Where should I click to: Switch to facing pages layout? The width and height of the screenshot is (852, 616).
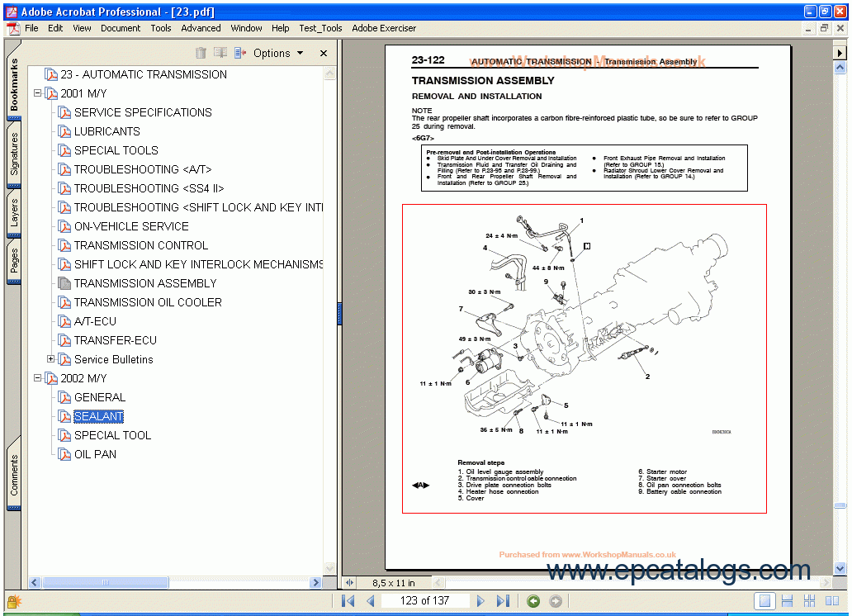point(832,601)
